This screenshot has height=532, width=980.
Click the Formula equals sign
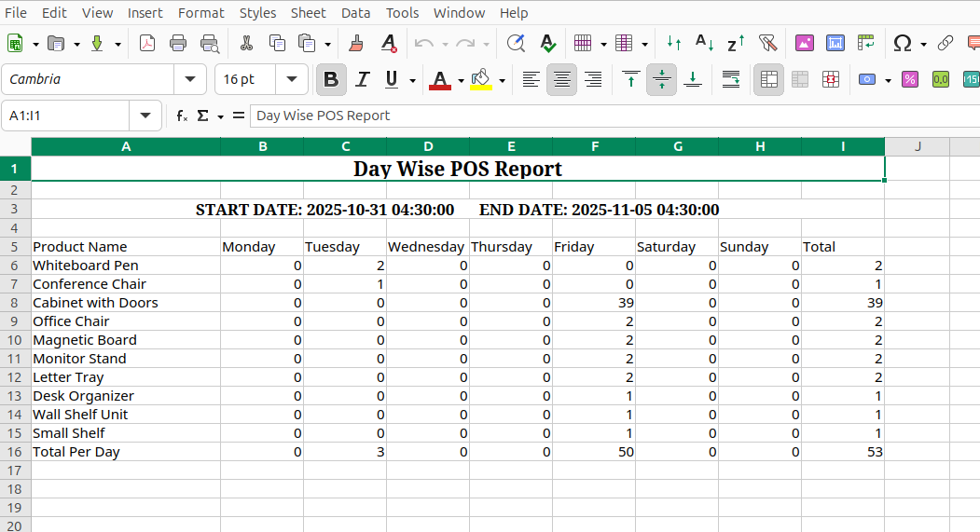pos(238,116)
